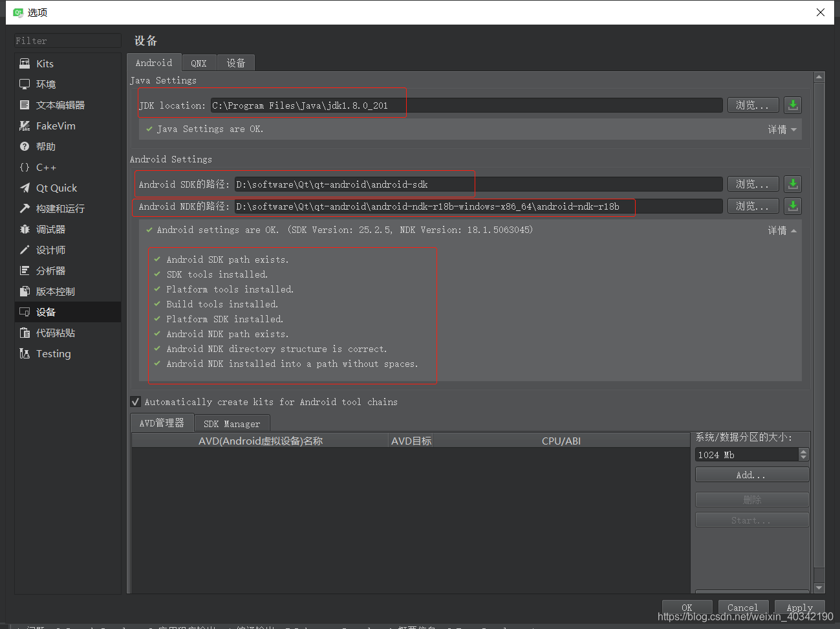Open the 环境 settings icon

25,84
